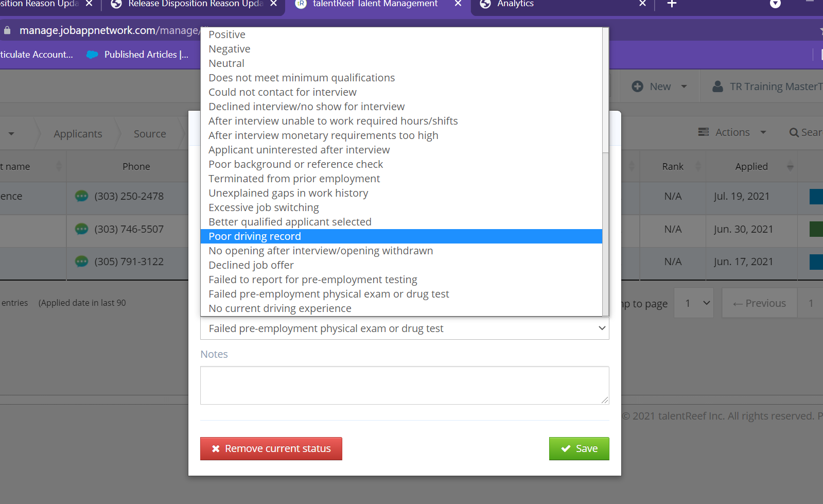Expand the New menu arrow
823x504 pixels.
(x=684, y=86)
